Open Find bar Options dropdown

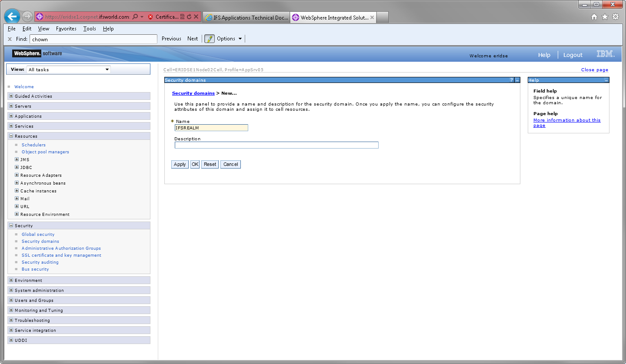229,39
